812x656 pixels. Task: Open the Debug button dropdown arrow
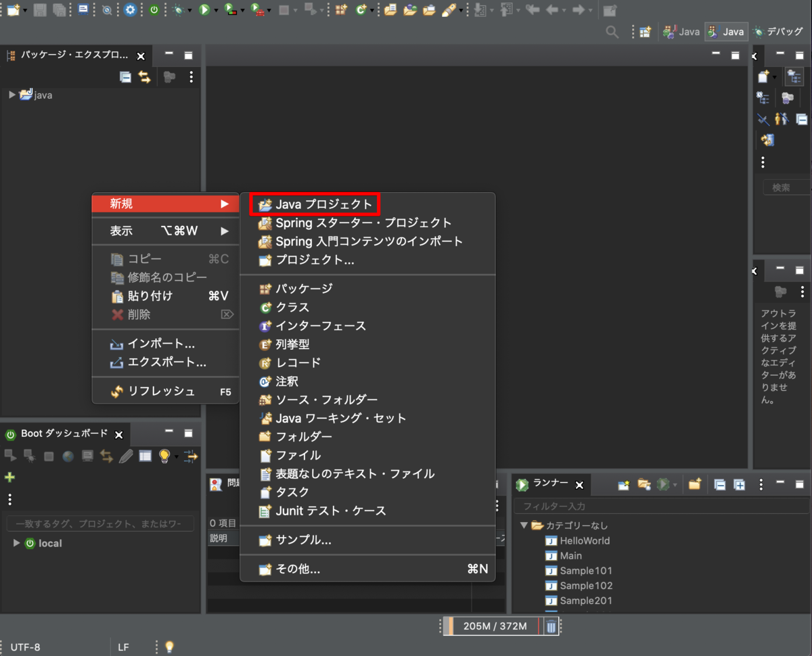[189, 11]
